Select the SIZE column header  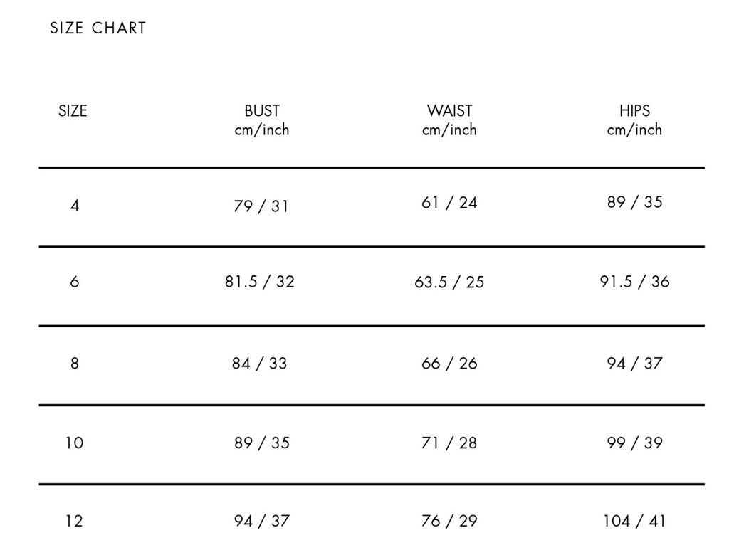click(x=73, y=111)
